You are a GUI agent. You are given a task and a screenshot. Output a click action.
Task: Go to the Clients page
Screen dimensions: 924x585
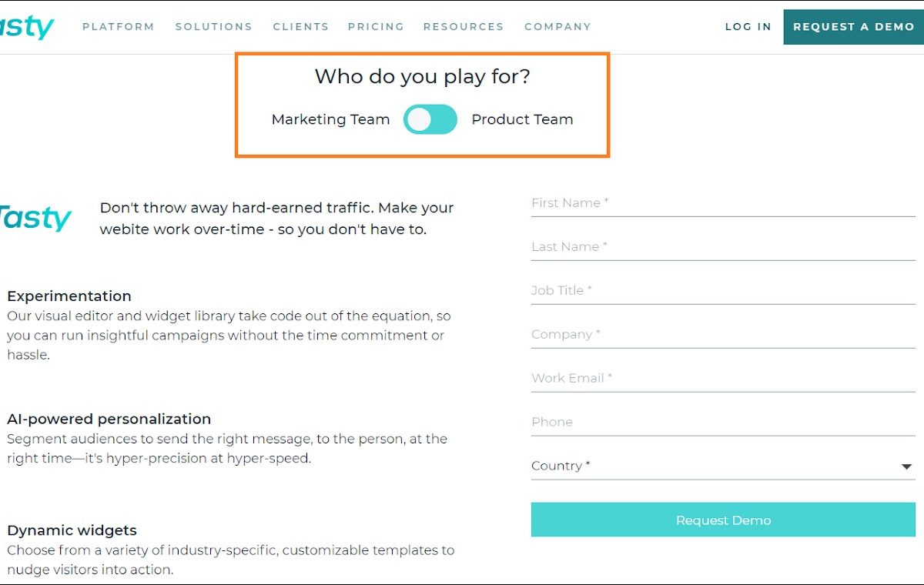pos(300,26)
